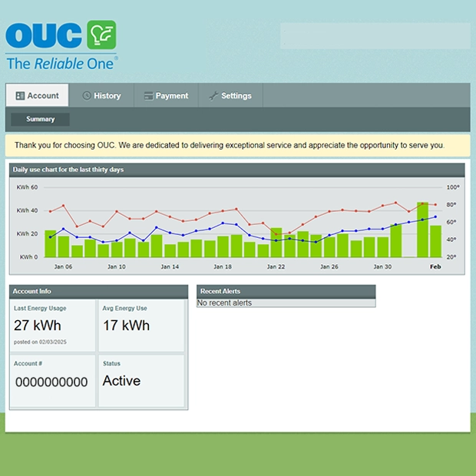Click the green lightbulb logo icon
This screenshot has height=476, width=476.
[x=101, y=35]
